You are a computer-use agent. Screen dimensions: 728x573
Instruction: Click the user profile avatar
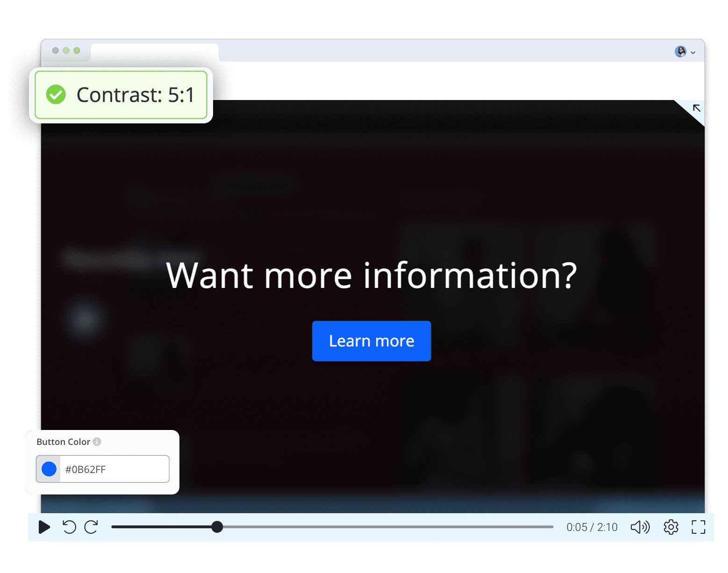pyautogui.click(x=681, y=51)
